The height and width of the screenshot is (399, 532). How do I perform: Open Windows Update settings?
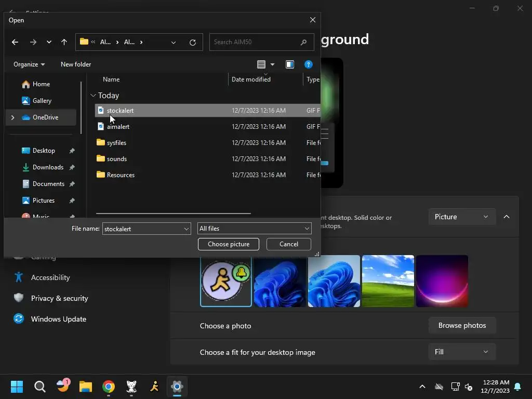58,320
